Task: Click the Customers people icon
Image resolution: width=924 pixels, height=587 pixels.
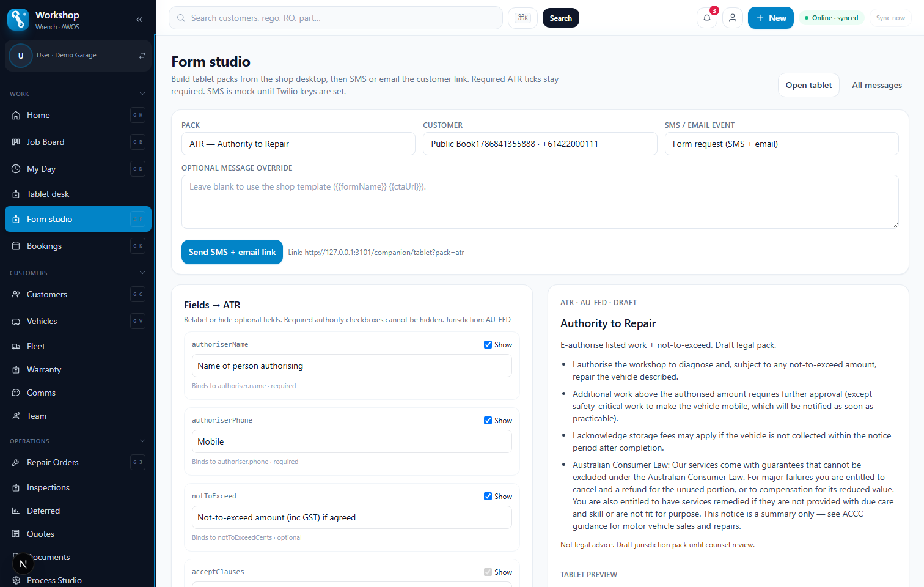Action: point(16,294)
